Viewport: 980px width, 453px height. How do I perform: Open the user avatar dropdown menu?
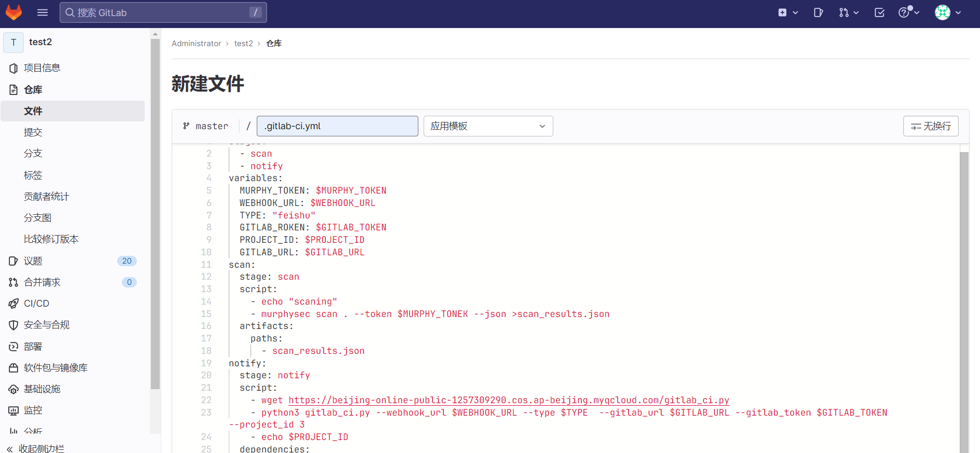[x=948, y=12]
